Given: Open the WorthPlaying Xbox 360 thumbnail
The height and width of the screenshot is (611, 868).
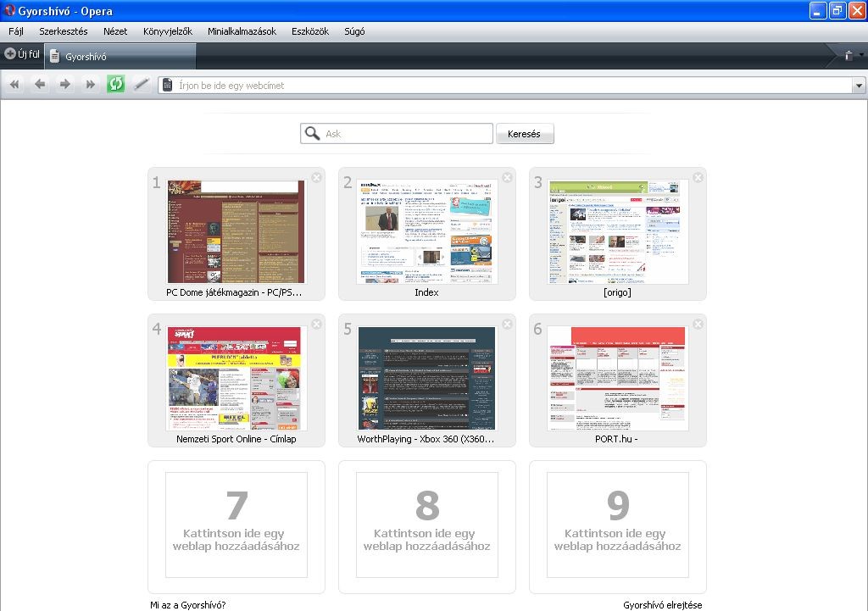Looking at the screenshot, I should coord(427,378).
